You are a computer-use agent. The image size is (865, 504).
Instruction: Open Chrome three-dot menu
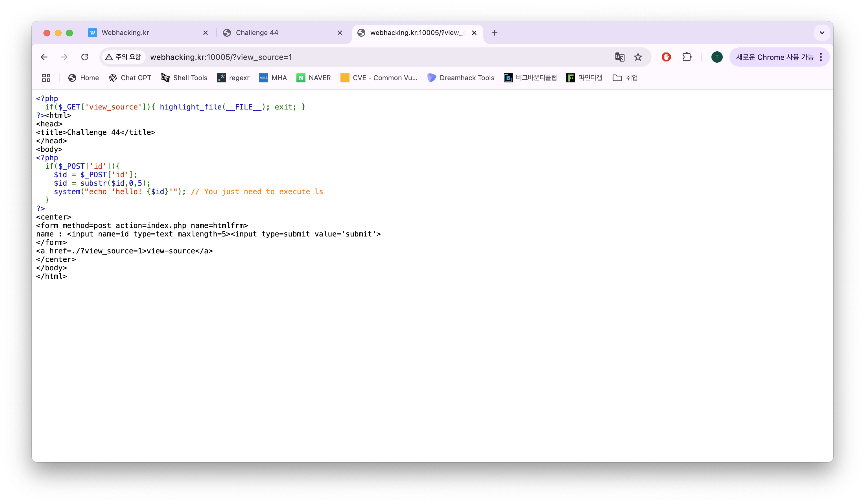tap(821, 57)
